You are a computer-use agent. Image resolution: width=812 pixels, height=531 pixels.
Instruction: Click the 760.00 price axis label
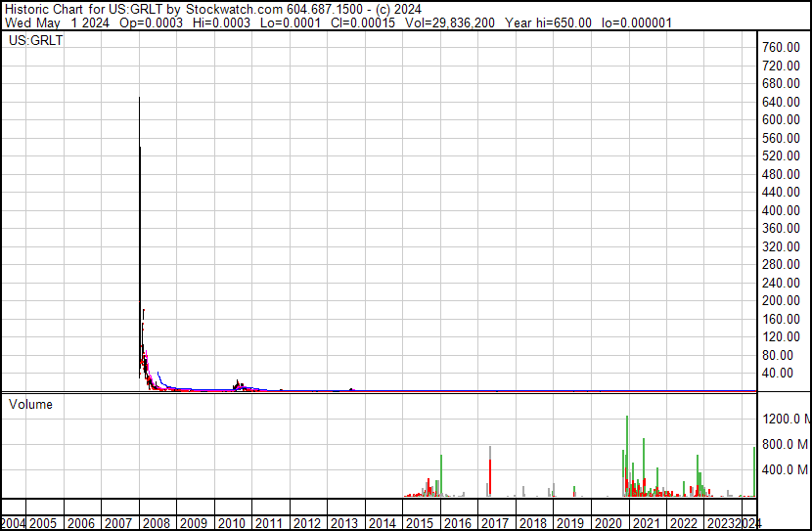pyautogui.click(x=781, y=48)
